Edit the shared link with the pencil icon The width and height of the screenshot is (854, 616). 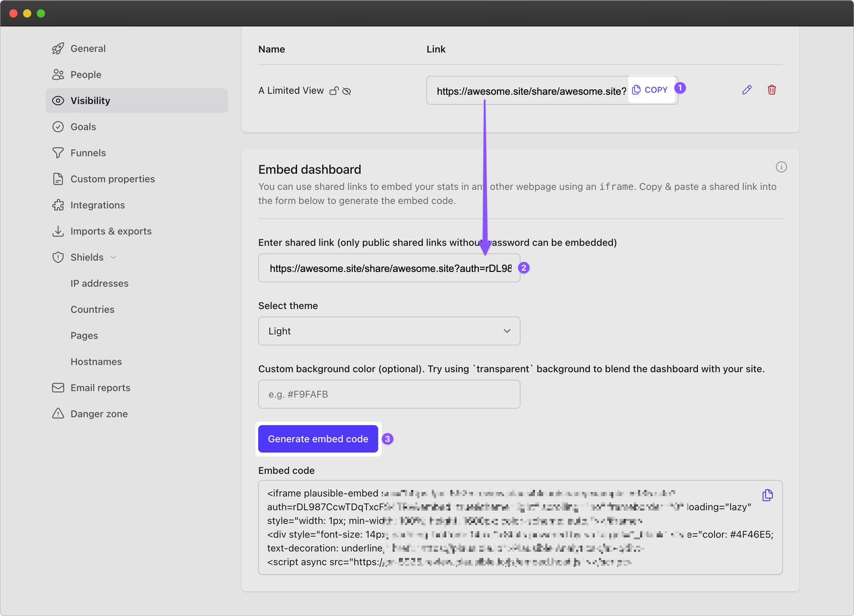[746, 90]
